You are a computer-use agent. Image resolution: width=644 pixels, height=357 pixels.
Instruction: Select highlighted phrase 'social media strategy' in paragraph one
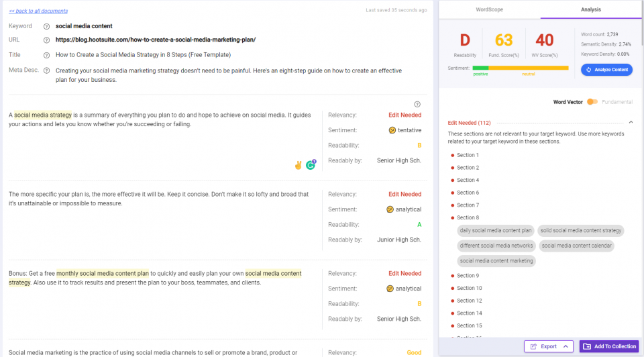(x=43, y=115)
